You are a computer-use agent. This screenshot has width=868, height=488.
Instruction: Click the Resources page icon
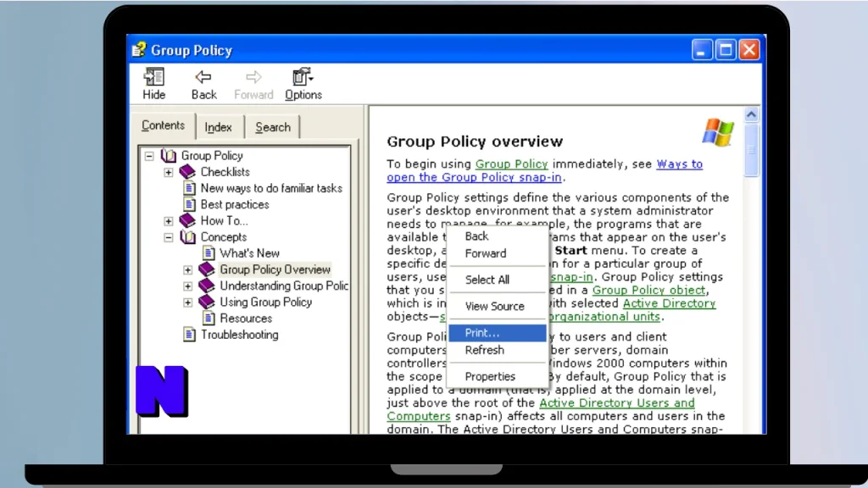click(x=209, y=319)
